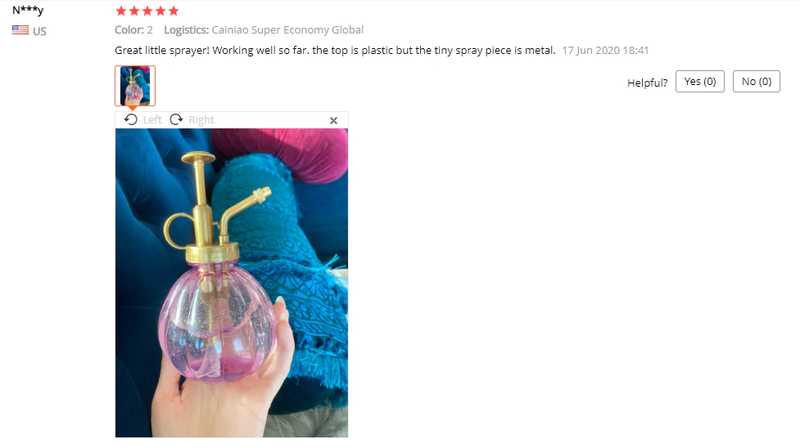Click the orange pointer below the thumbnail
Viewport: 800px width, 448px height.
click(x=132, y=108)
